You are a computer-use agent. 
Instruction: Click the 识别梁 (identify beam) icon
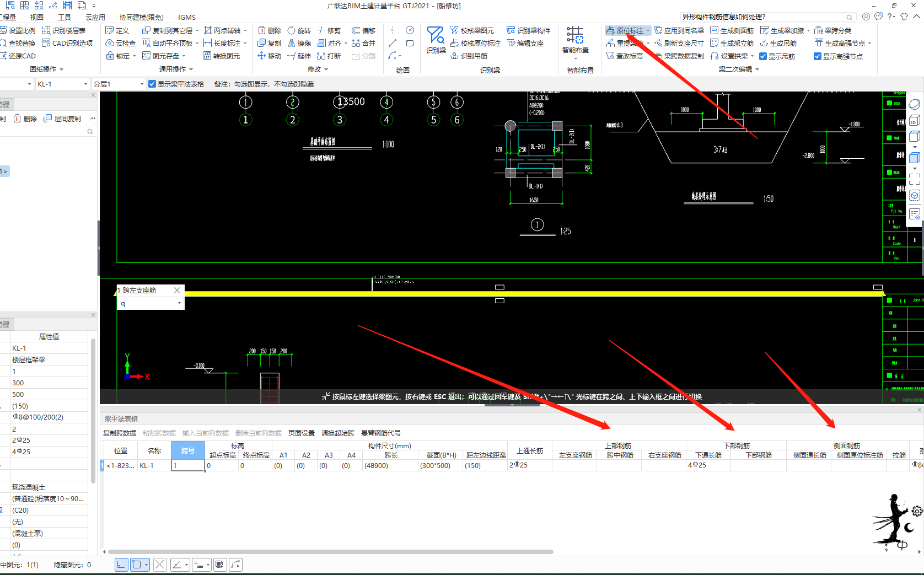tap(436, 39)
